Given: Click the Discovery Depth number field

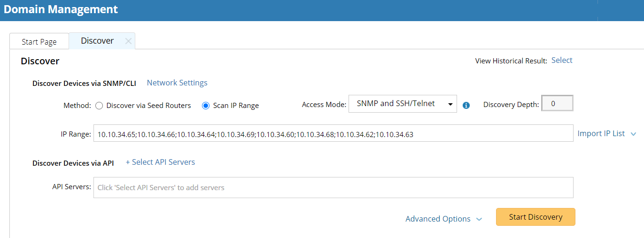Looking at the screenshot, I should (x=557, y=104).
